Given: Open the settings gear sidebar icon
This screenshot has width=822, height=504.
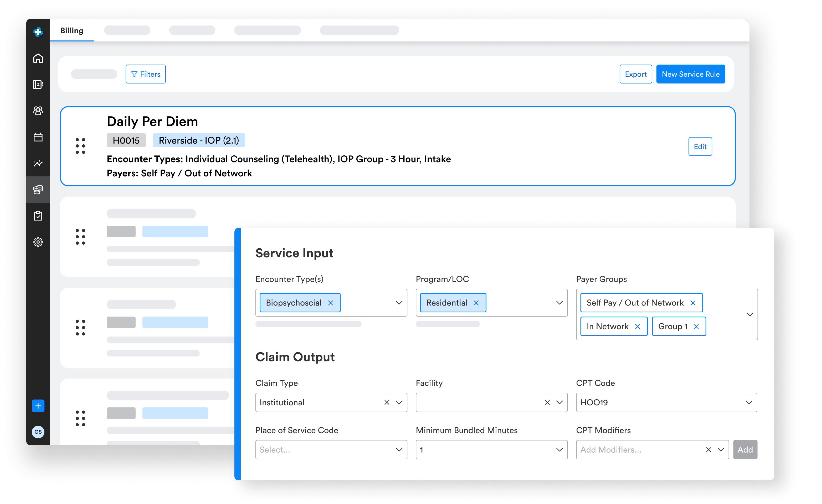Looking at the screenshot, I should pos(38,242).
